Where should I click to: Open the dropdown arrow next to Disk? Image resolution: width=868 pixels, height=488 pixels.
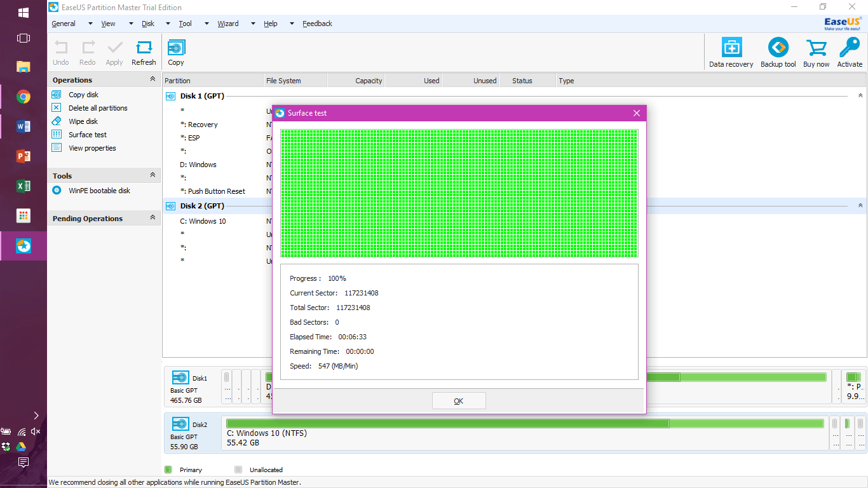click(x=168, y=24)
